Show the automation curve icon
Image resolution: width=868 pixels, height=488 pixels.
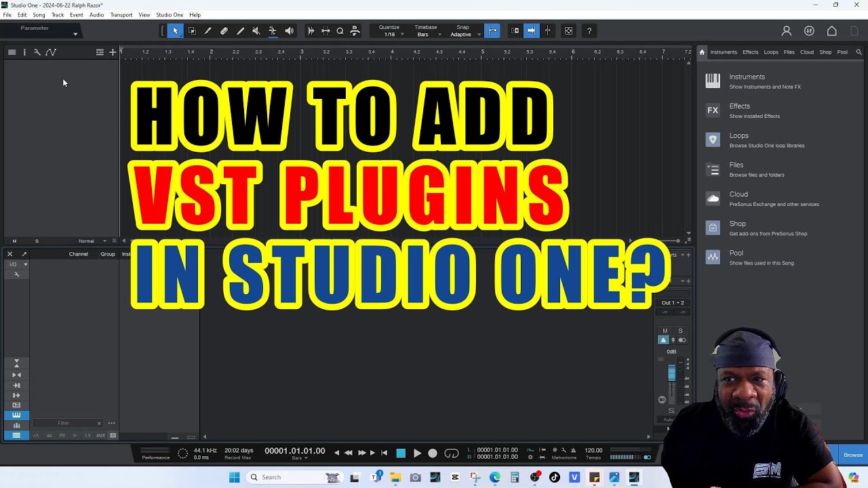coord(51,52)
